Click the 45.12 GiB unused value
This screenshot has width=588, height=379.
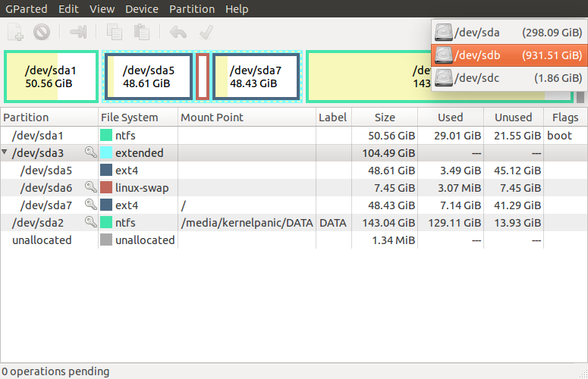517,171
